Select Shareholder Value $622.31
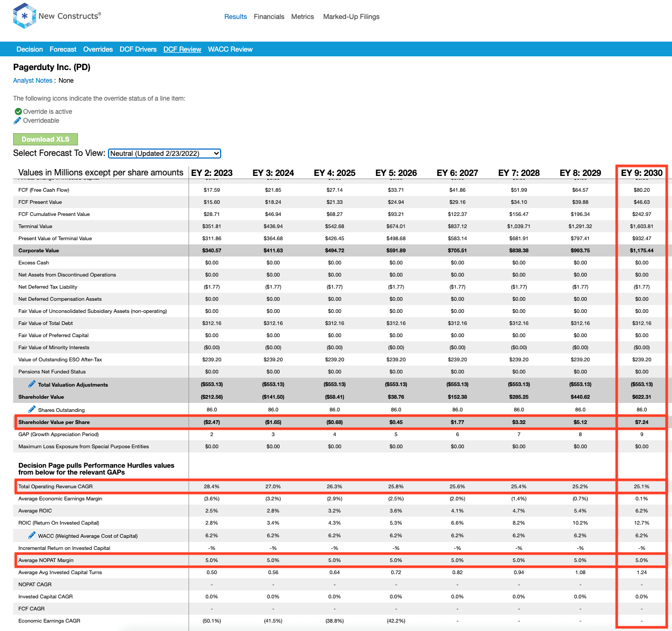The height and width of the screenshot is (631, 672). tap(642, 397)
